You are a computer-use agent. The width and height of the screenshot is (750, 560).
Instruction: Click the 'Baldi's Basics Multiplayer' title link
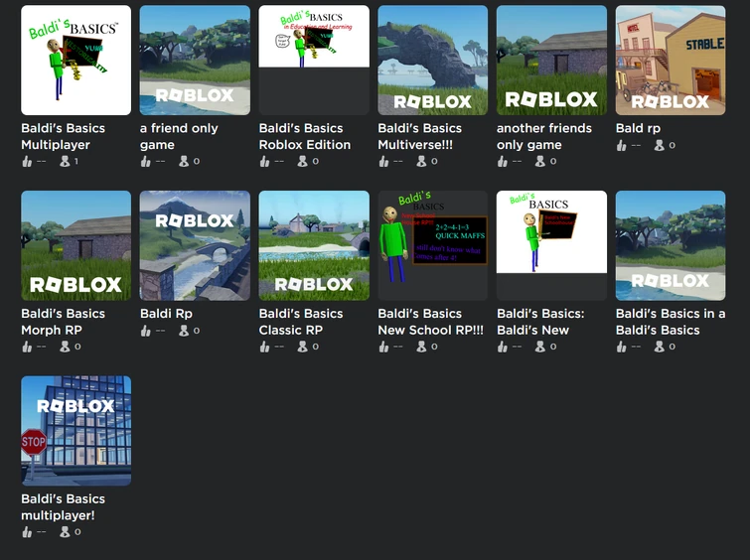(x=64, y=136)
